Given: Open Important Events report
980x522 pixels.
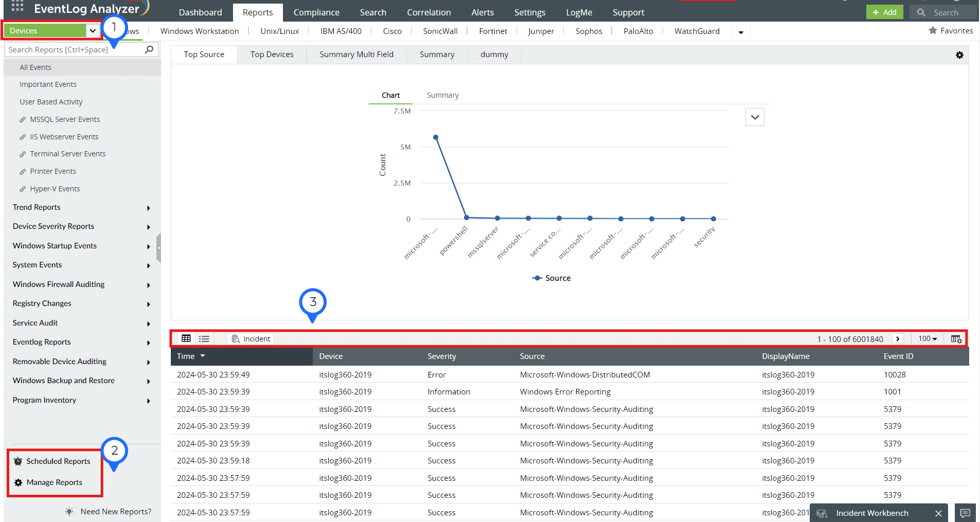Looking at the screenshot, I should 48,84.
